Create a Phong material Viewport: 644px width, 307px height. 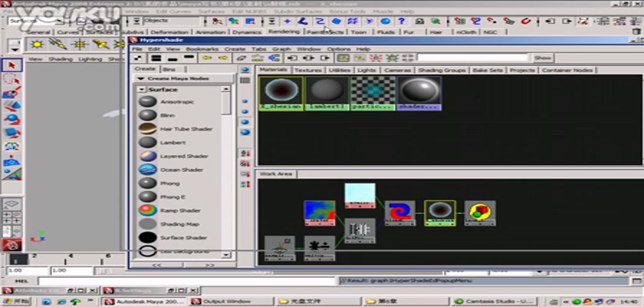pos(171,183)
